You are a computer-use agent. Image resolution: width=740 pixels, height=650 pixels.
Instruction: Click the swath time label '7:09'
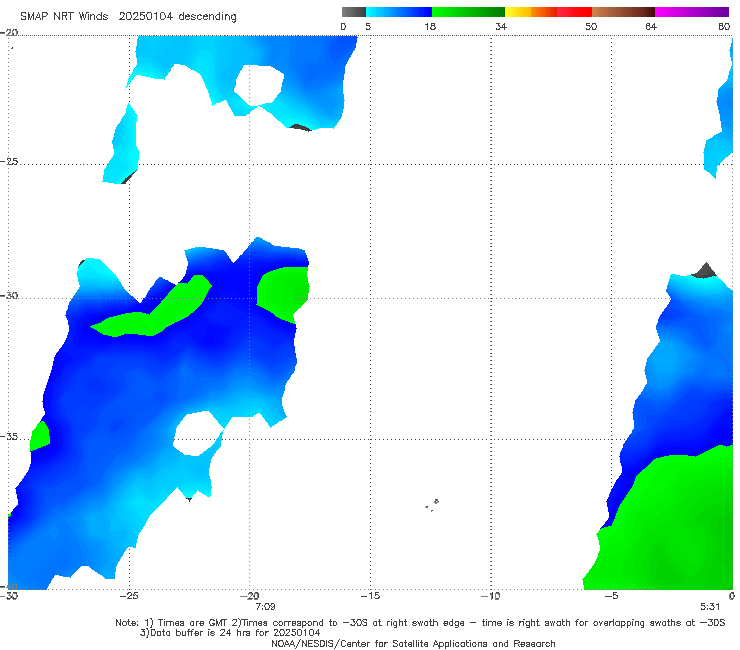point(265,607)
